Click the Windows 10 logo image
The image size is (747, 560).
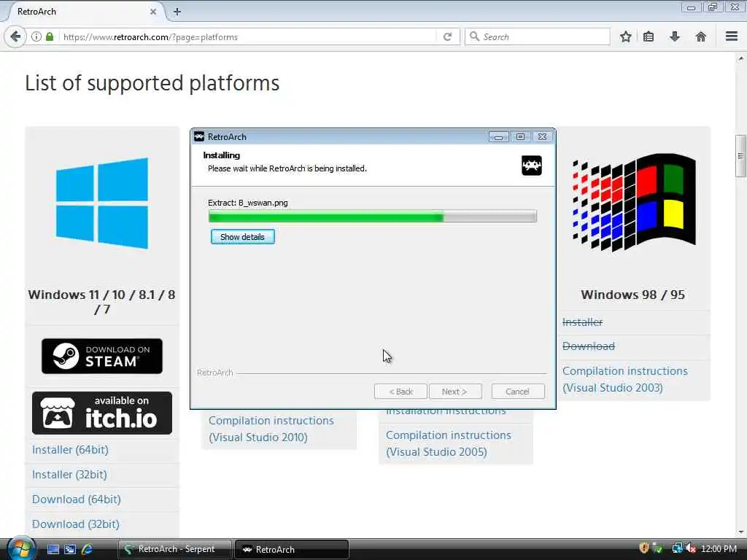click(x=102, y=203)
